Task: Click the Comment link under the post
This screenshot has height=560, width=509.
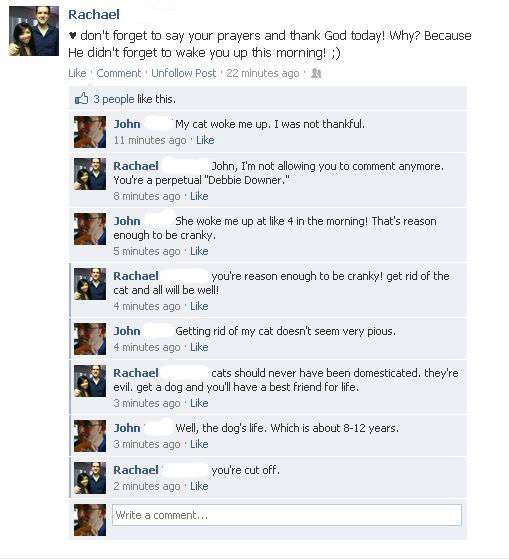Action: click(119, 73)
